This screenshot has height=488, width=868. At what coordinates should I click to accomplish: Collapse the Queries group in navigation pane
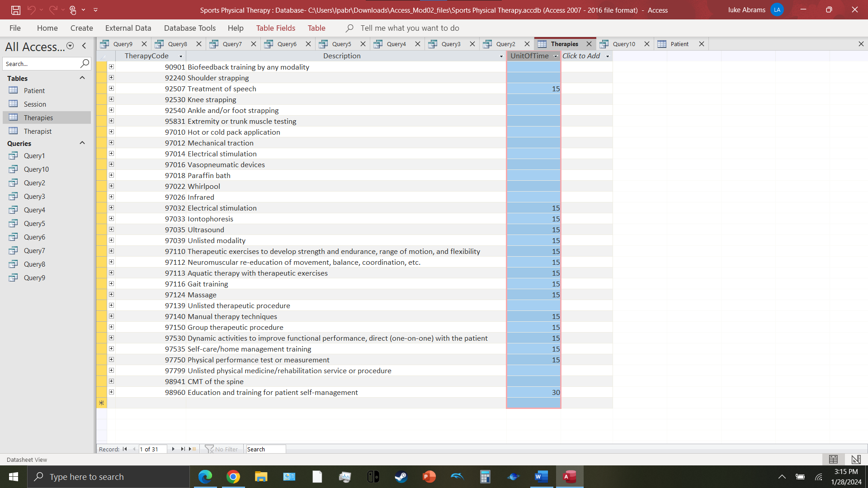click(x=82, y=143)
